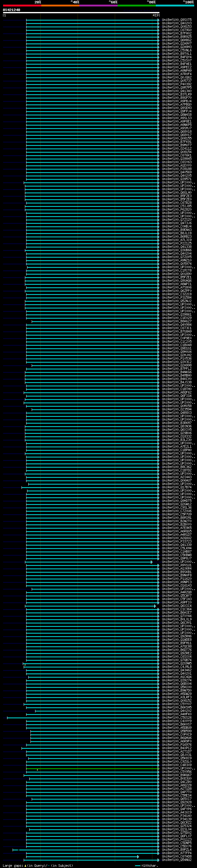Select the UniRef100_Q7XY44 label
This screenshot has width=197, height=868.
tap(177, 616)
